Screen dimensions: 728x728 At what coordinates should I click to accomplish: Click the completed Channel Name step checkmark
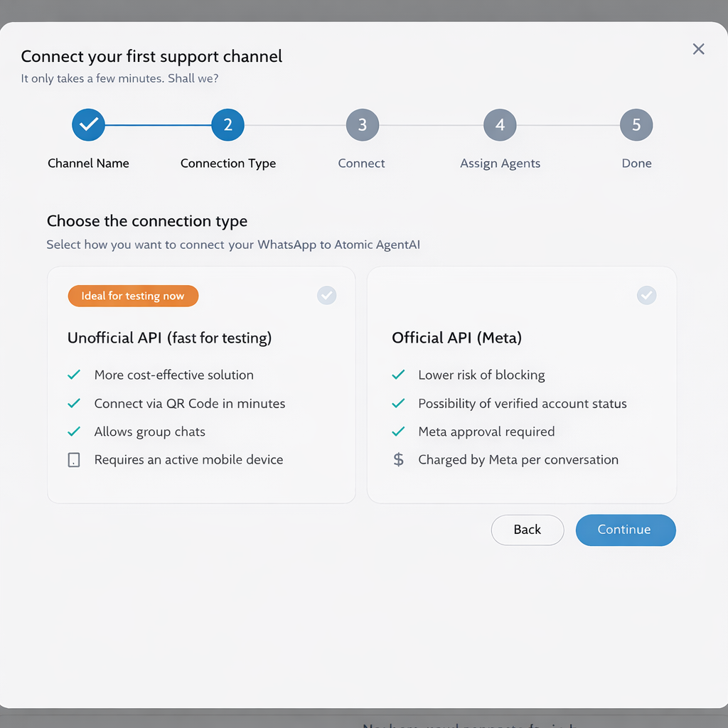(89, 125)
